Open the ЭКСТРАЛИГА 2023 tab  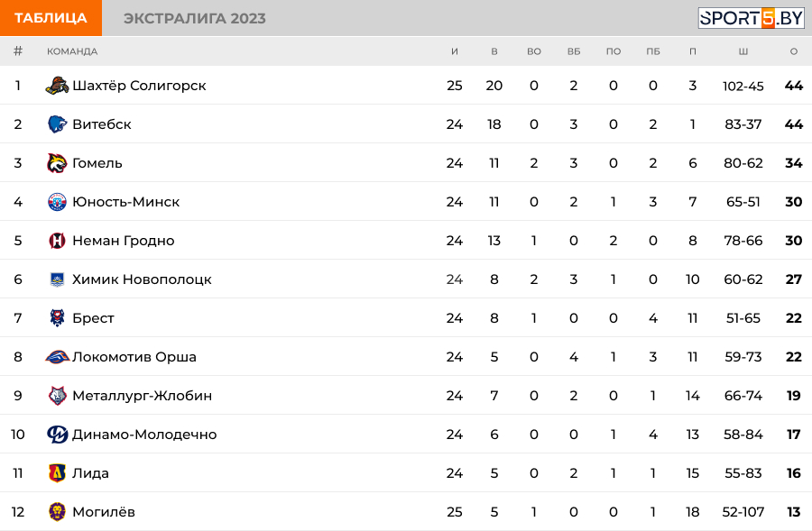tap(195, 18)
